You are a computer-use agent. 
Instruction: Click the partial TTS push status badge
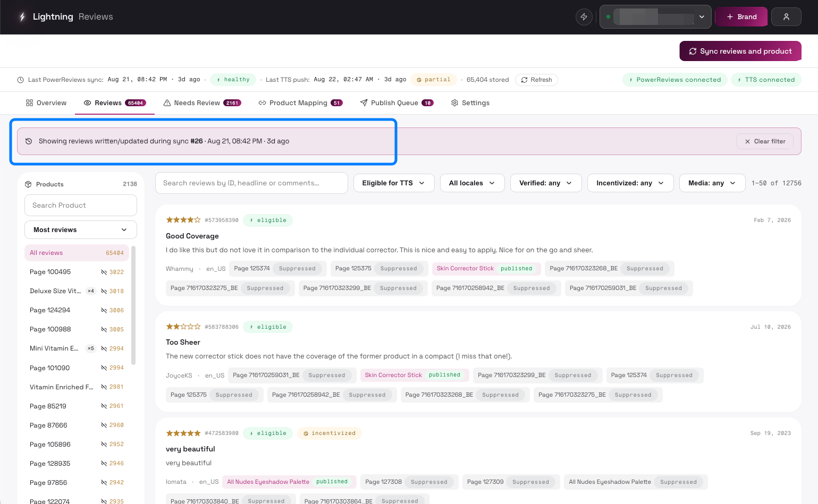point(433,80)
